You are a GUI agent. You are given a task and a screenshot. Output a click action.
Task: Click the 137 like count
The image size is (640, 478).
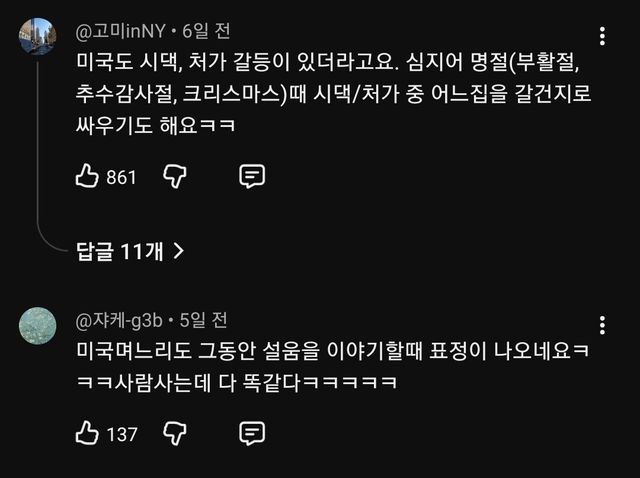(120, 434)
